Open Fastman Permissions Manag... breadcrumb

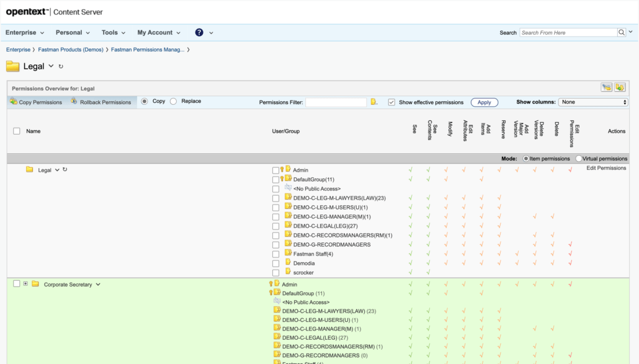coord(148,50)
